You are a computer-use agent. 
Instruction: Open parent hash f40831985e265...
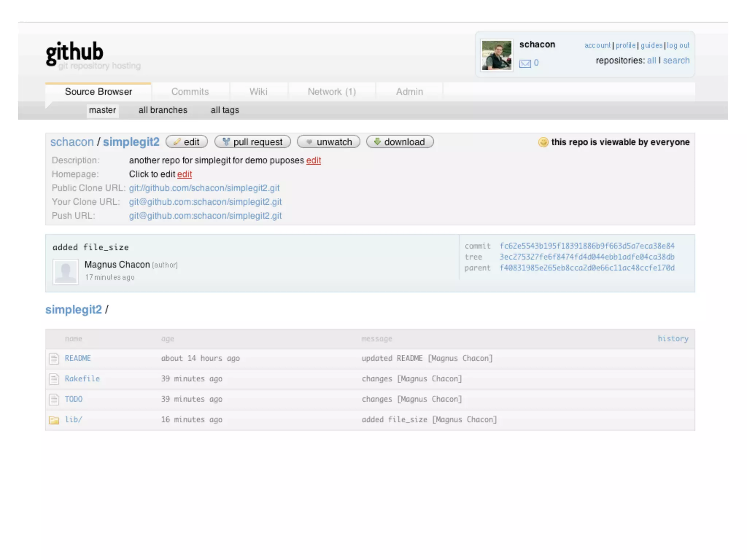point(587,268)
